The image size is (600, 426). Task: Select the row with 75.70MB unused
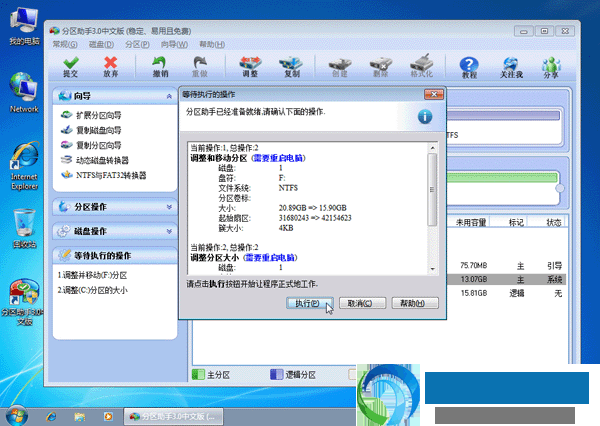click(507, 266)
